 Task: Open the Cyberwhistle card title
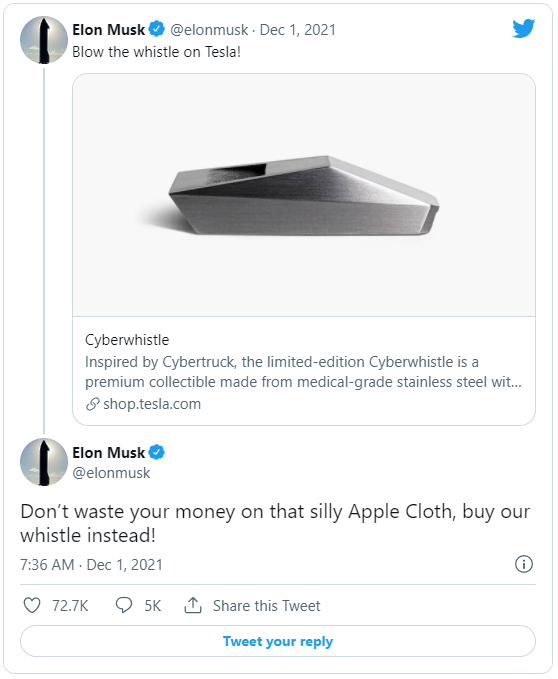127,340
